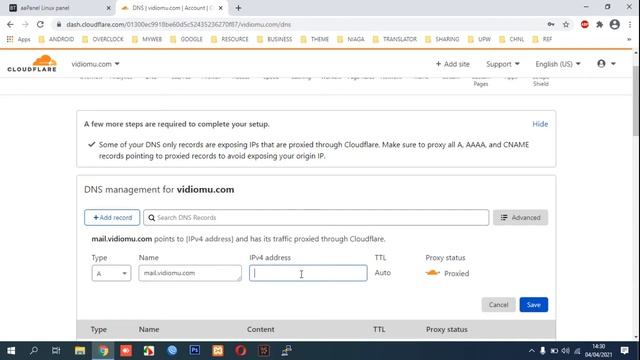Hide the setup steps notice
This screenshot has width=640, height=360.
click(540, 124)
